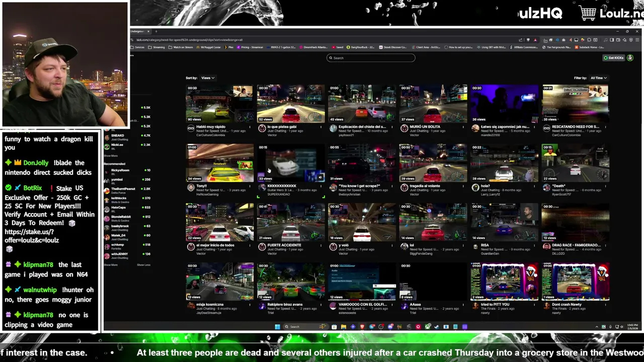Open options menu for 'lo que pistea gabi' clip
Image resolution: width=644 pixels, height=362 pixels.
tap(321, 127)
